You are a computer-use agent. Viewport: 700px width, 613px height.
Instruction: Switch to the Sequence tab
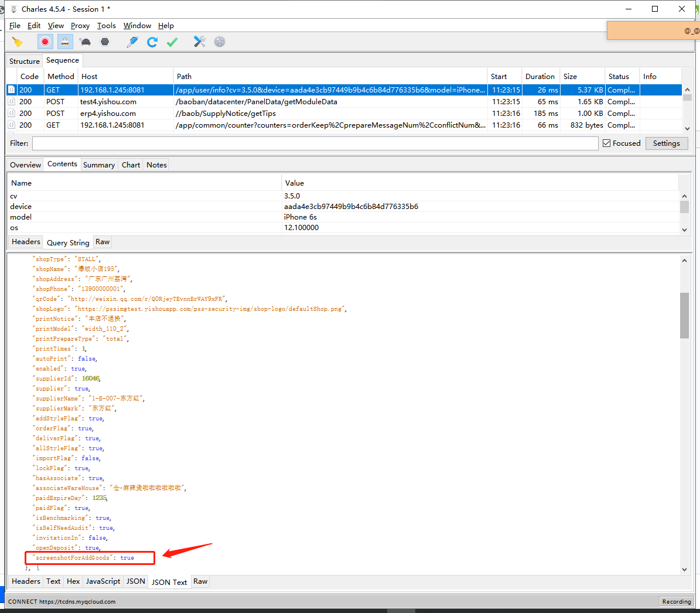click(63, 60)
